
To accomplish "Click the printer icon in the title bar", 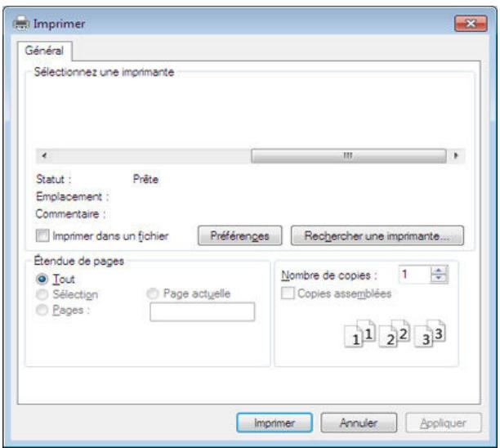I will 21,23.
